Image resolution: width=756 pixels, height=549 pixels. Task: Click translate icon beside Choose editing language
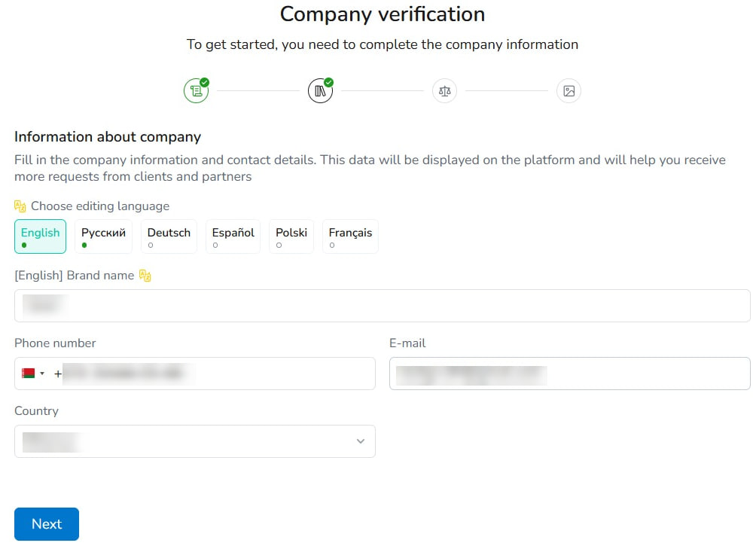pyautogui.click(x=20, y=206)
